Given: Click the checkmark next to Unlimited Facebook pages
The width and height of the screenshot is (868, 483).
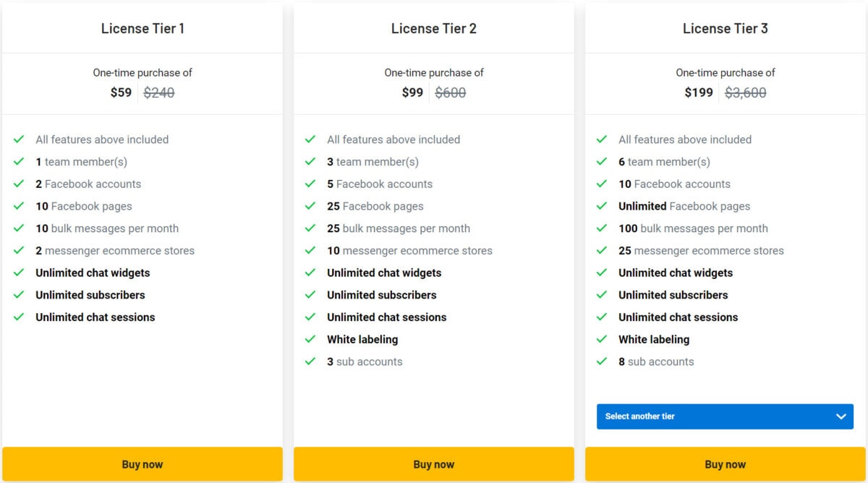Looking at the screenshot, I should (x=603, y=206).
